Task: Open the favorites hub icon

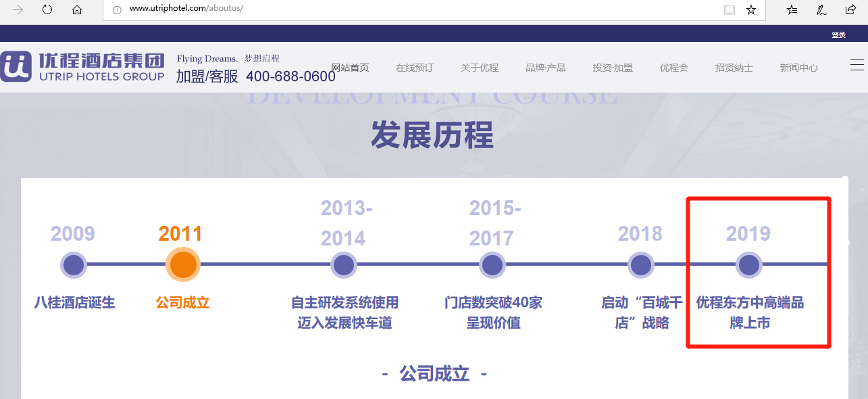Action: (x=792, y=9)
